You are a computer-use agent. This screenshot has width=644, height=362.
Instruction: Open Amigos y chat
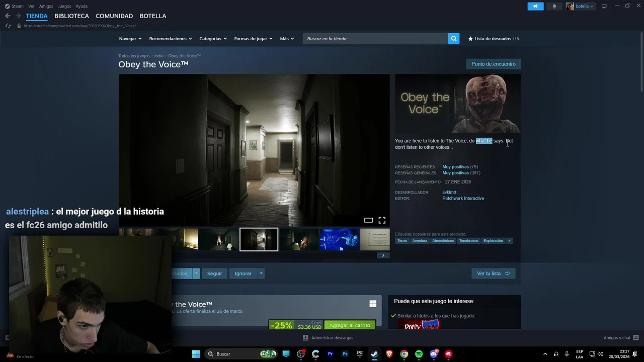point(621,338)
